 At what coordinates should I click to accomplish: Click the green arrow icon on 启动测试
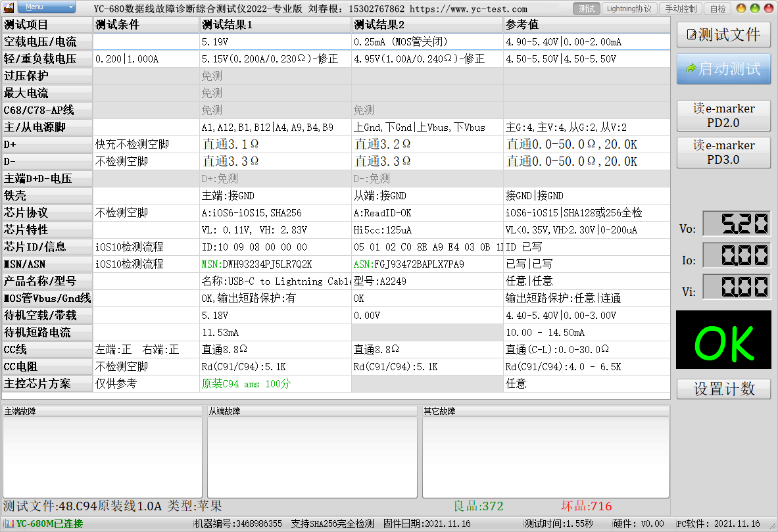(x=692, y=68)
